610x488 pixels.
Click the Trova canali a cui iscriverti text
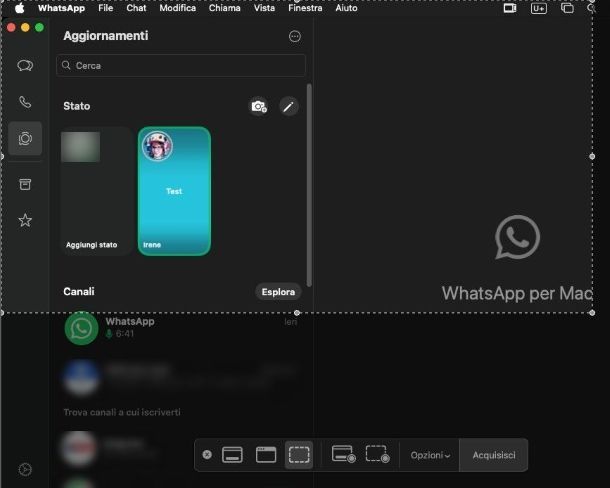[x=122, y=412]
